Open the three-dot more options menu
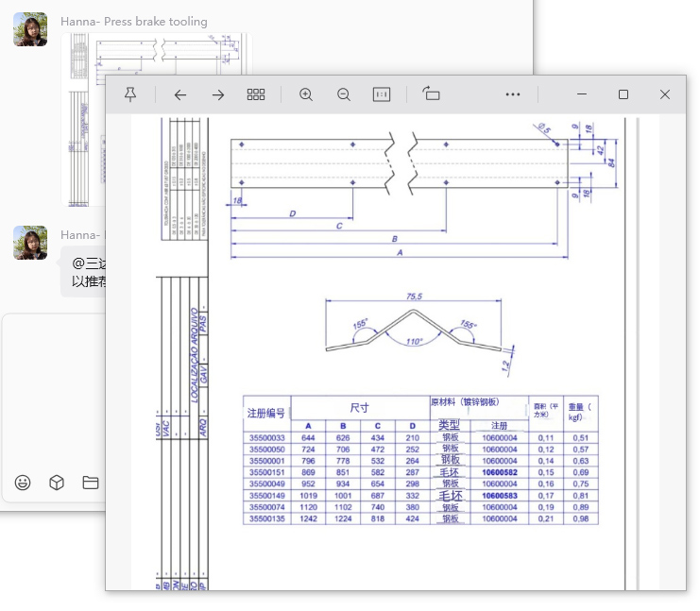This screenshot has width=700, height=611. [x=513, y=94]
